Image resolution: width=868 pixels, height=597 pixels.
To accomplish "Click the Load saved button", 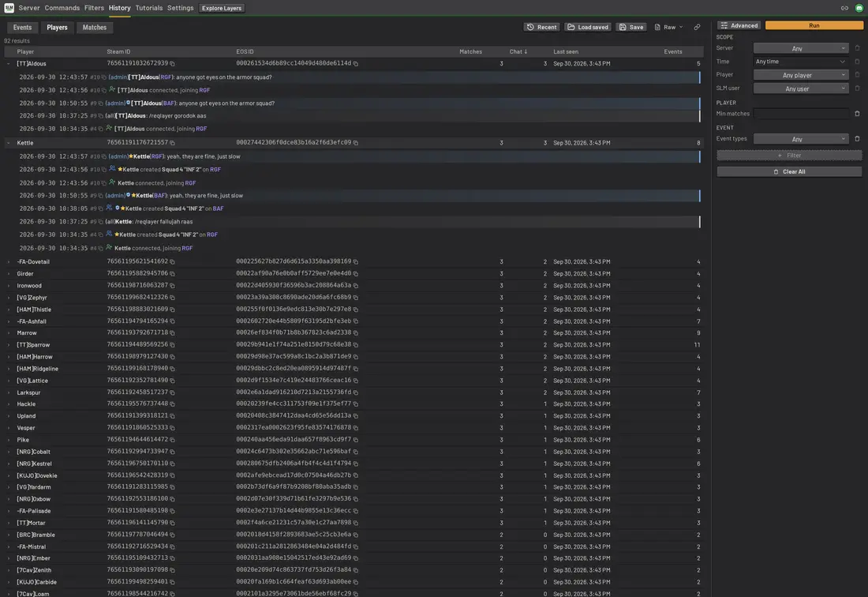I will 587,27.
